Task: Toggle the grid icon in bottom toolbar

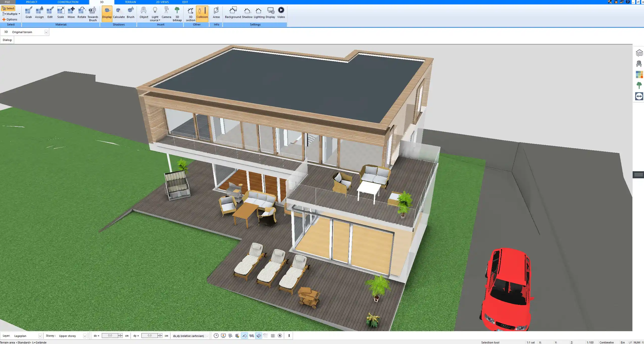Action: [x=273, y=336]
